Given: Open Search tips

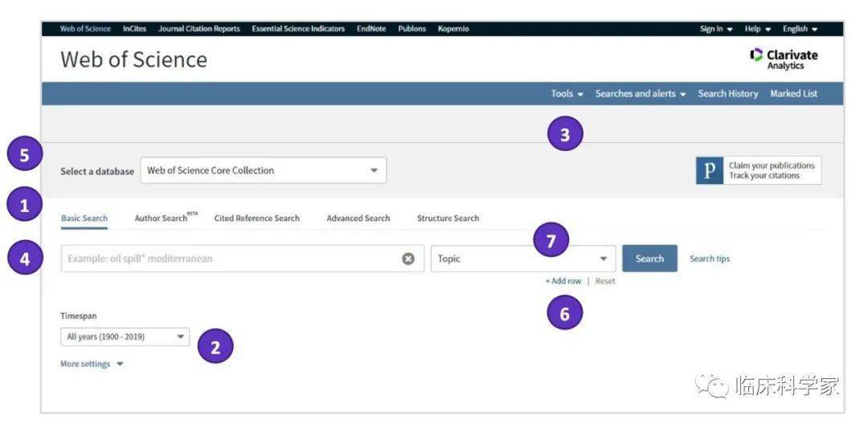Looking at the screenshot, I should click(x=710, y=259).
